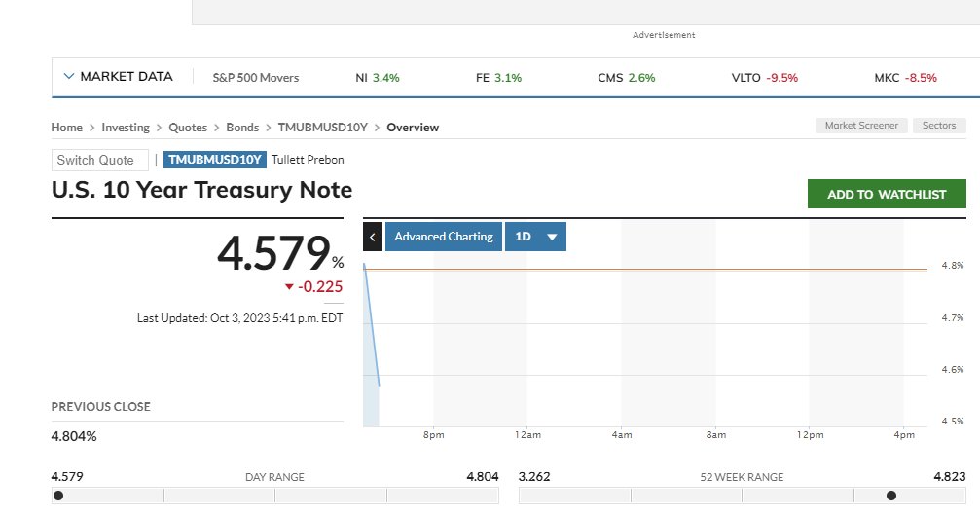Viewport: 980px width, 516px height.
Task: Open the TMUBMUSD10Y breadcrumb link
Action: [322, 127]
